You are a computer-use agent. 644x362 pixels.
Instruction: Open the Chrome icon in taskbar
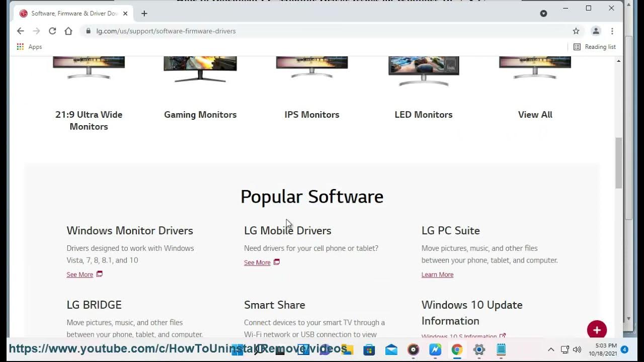457,349
